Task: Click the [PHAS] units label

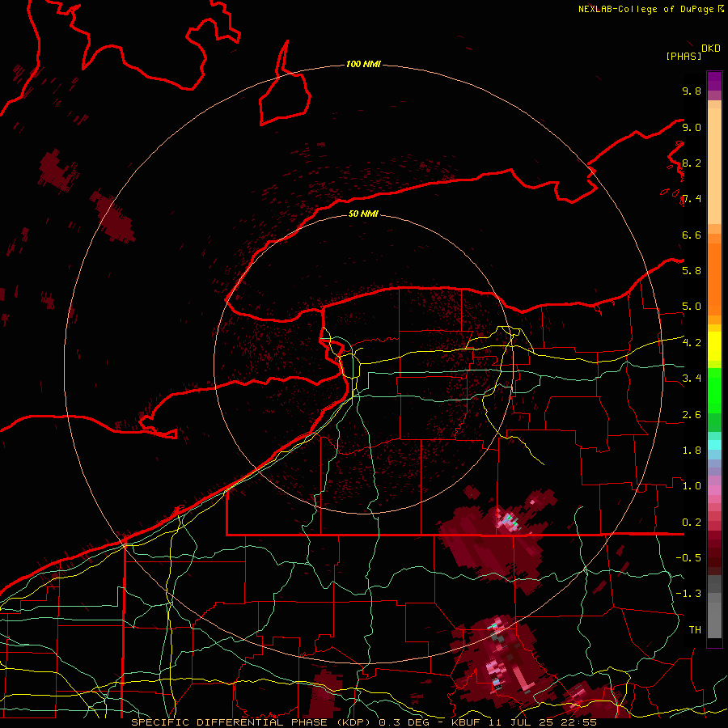Action: point(684,56)
